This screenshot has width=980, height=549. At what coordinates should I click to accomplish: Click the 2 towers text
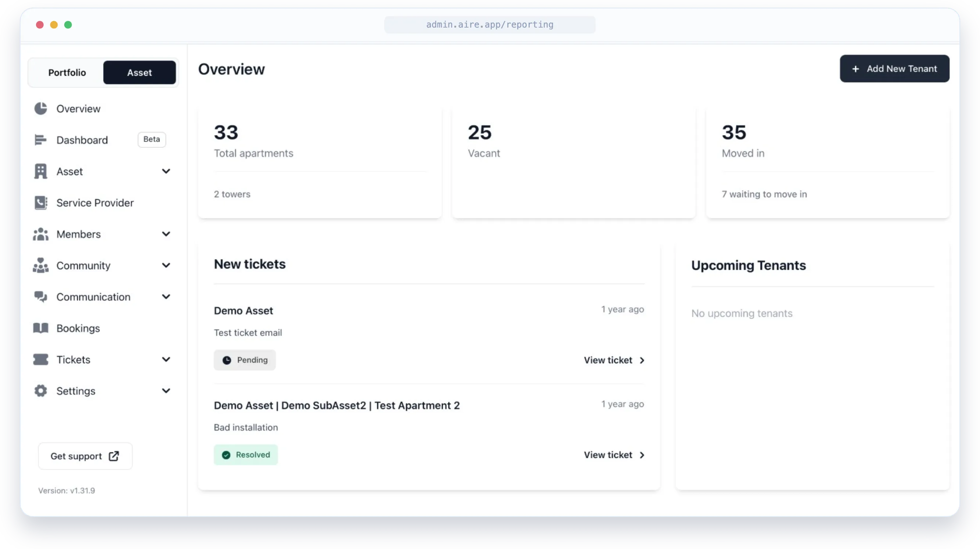pyautogui.click(x=232, y=194)
